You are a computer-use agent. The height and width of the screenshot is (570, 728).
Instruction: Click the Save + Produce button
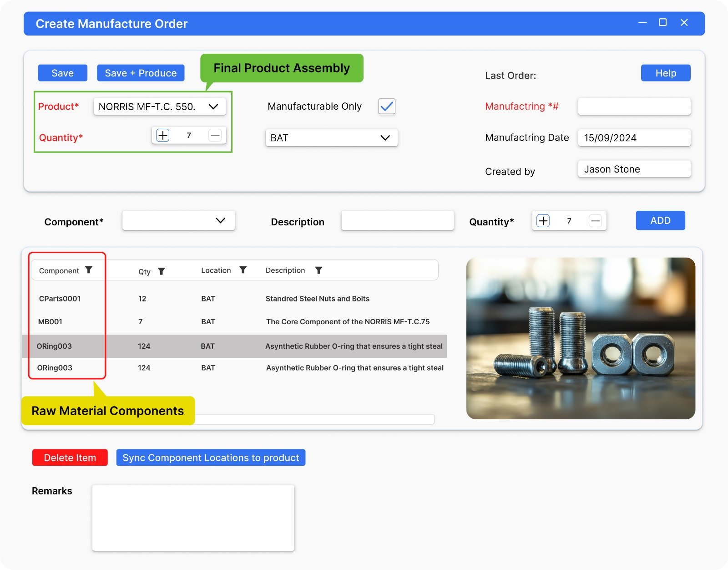tap(141, 73)
